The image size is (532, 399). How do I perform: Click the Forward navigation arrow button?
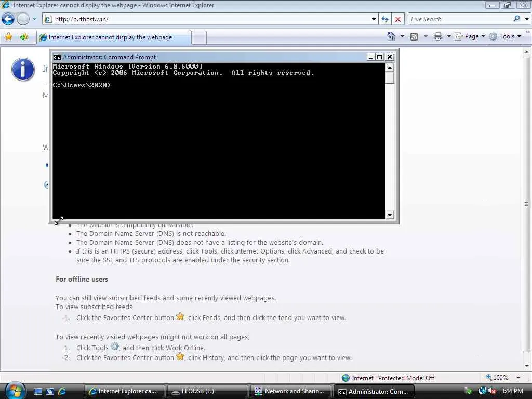(x=23, y=19)
